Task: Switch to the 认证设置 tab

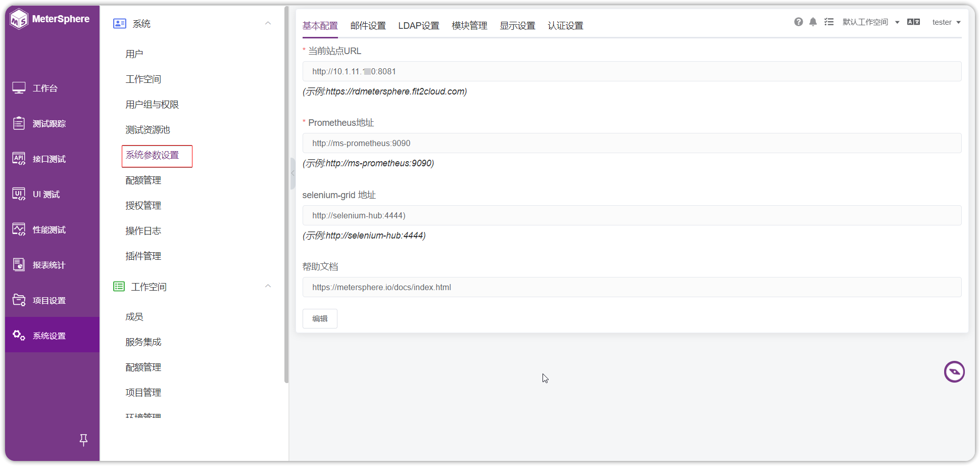Action: pyautogui.click(x=566, y=26)
